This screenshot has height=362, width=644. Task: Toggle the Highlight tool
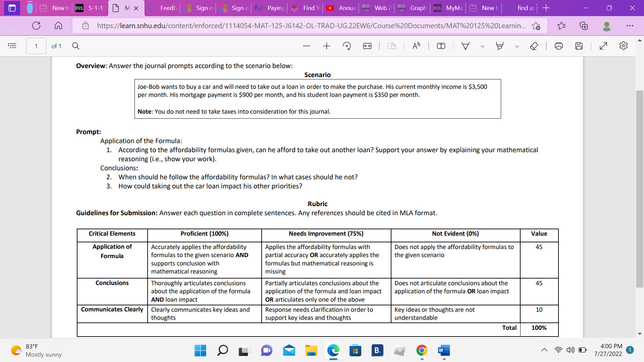[x=500, y=46]
